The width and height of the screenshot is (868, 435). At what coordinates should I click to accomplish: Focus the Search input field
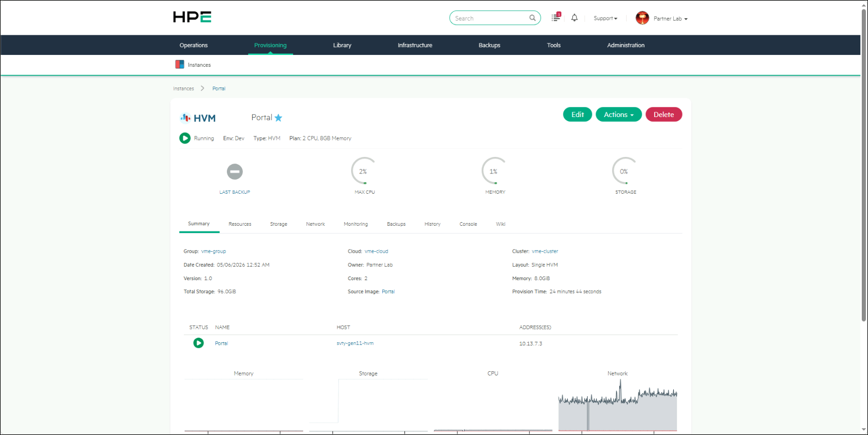(490, 18)
